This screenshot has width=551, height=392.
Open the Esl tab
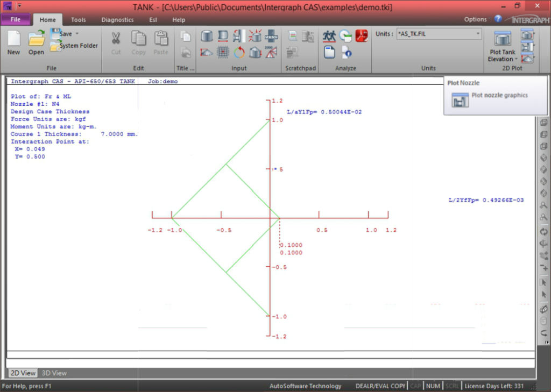(153, 20)
